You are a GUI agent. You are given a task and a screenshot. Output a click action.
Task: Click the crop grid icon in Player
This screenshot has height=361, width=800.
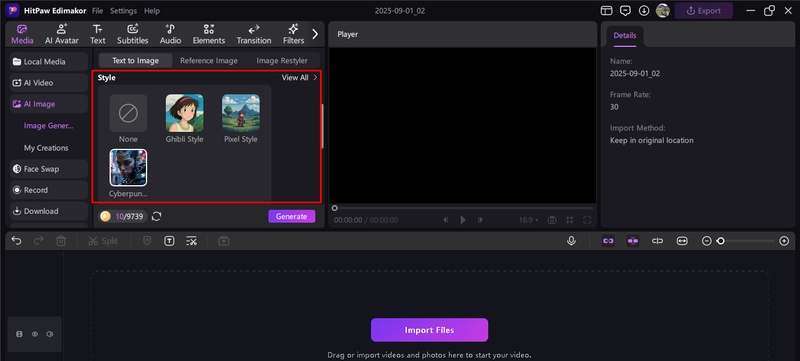[570, 220]
